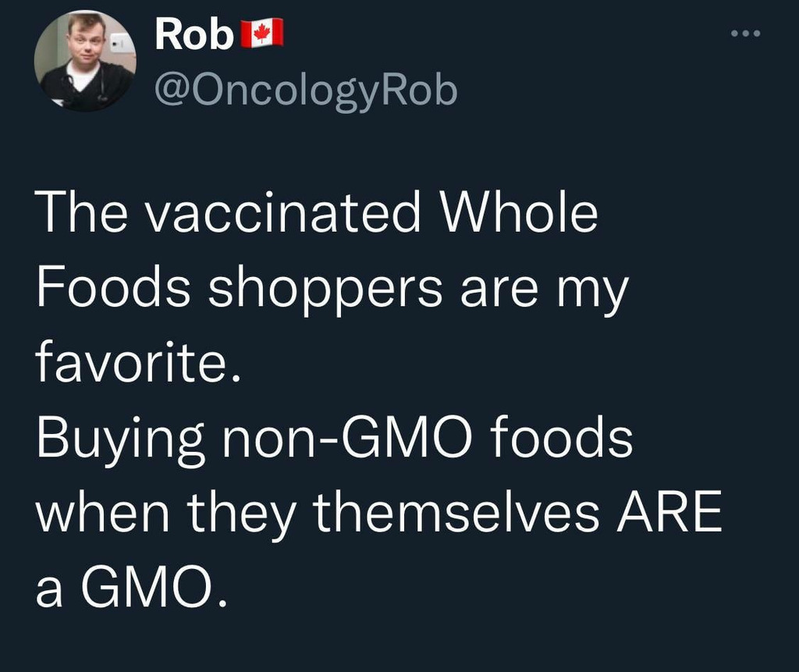Open the display name Rob

click(194, 35)
